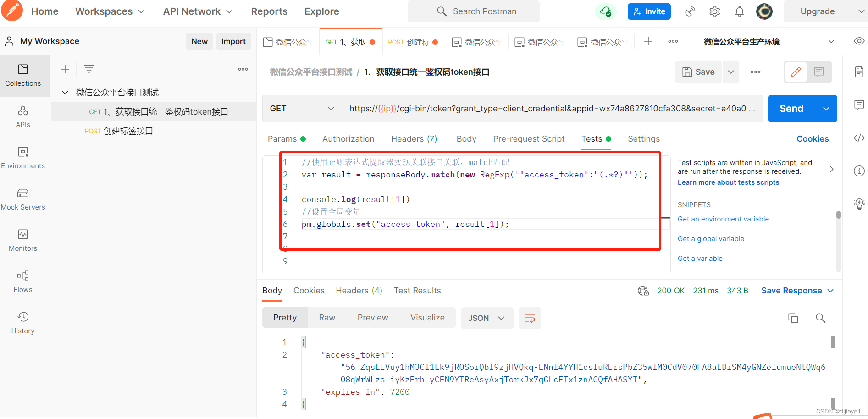The image size is (868, 419).
Task: Switch to edit mode pencil icon
Action: coord(796,72)
